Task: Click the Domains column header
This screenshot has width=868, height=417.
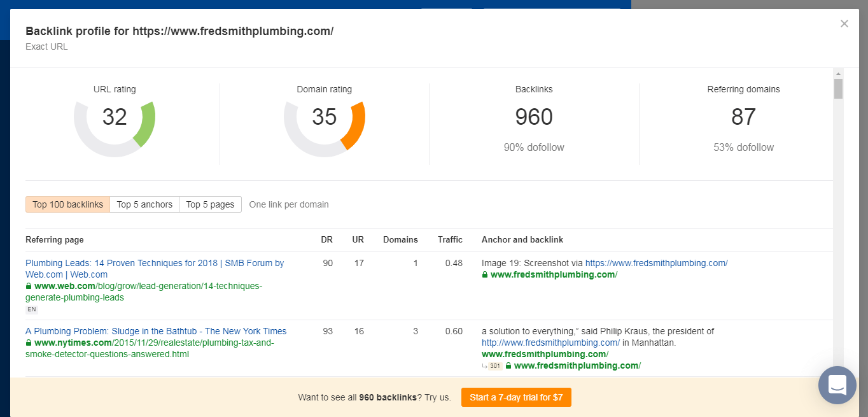Action: (x=400, y=240)
